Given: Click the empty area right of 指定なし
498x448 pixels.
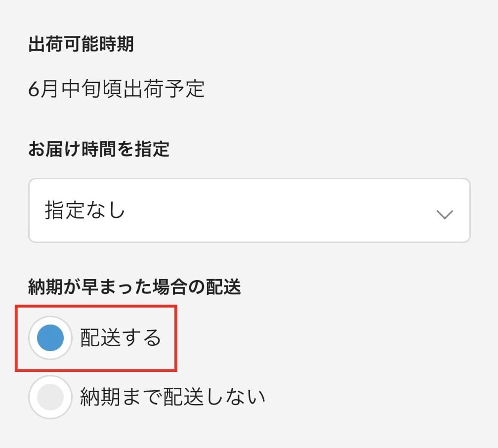Looking at the screenshot, I should [277, 210].
